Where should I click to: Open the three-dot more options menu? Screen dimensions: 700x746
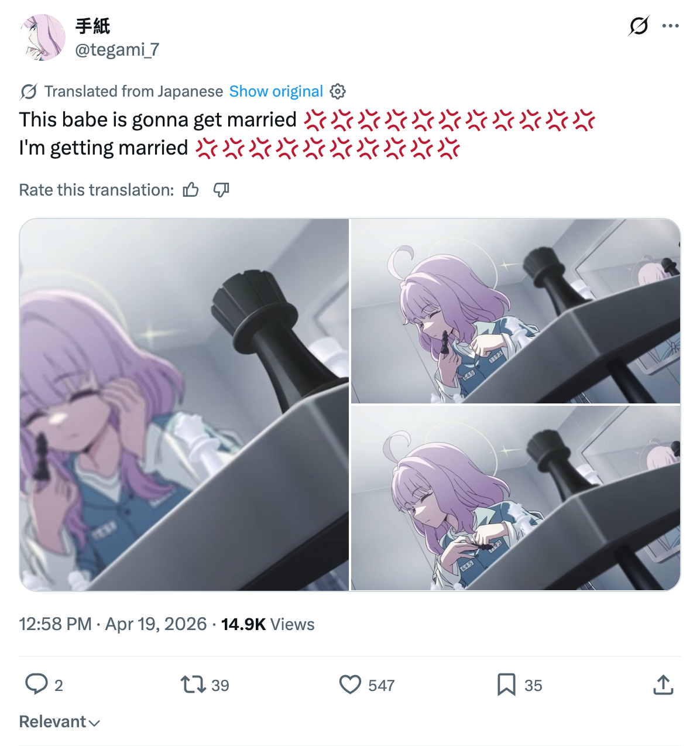[x=670, y=26]
